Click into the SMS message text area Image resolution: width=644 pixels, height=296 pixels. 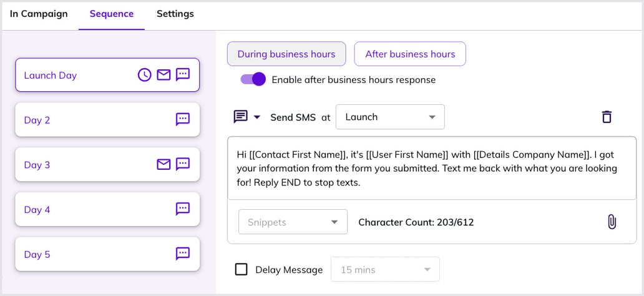(x=431, y=168)
